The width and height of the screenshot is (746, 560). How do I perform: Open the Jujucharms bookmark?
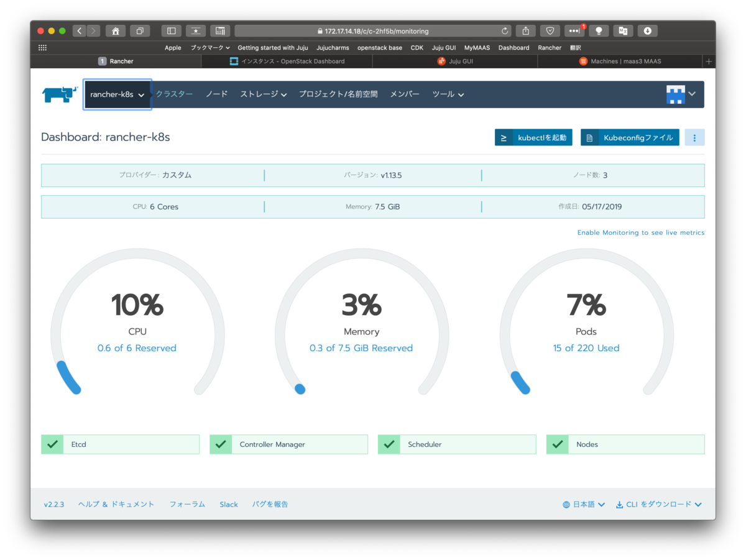tap(333, 48)
